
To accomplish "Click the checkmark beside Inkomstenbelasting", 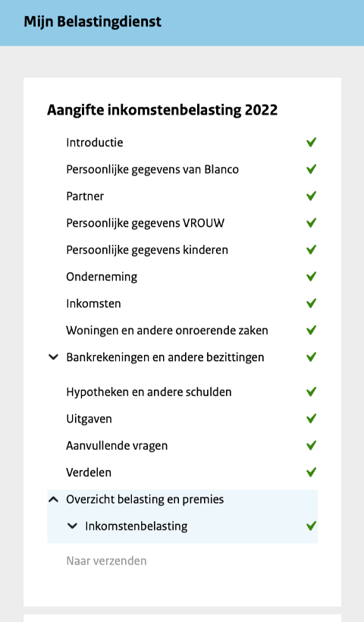I will tap(311, 526).
